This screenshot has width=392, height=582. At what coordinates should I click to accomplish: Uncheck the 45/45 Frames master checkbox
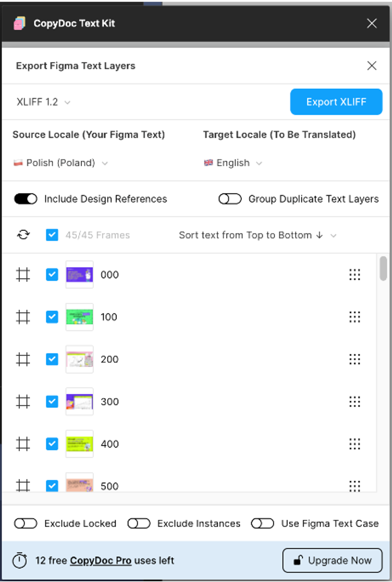[x=52, y=235]
